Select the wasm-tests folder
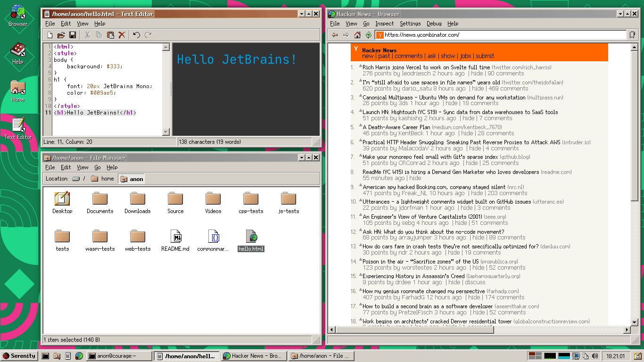Screen dimensions: 644x362 tap(100, 241)
